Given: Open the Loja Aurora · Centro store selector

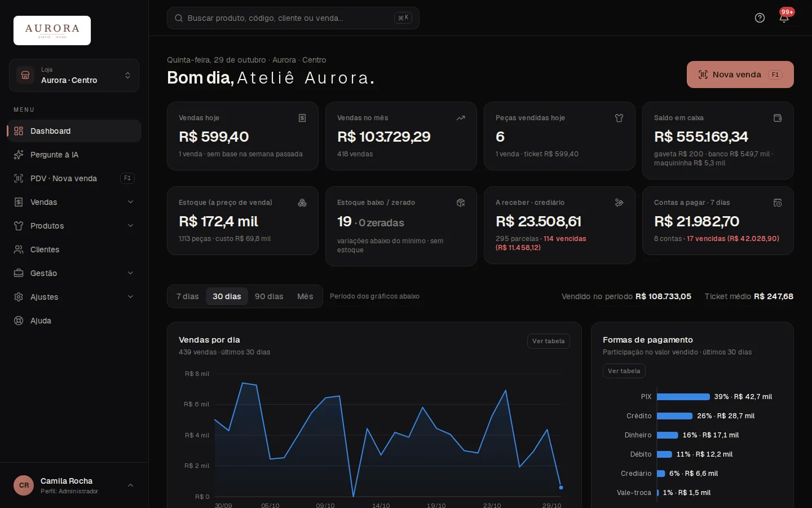Looking at the screenshot, I should 74,75.
